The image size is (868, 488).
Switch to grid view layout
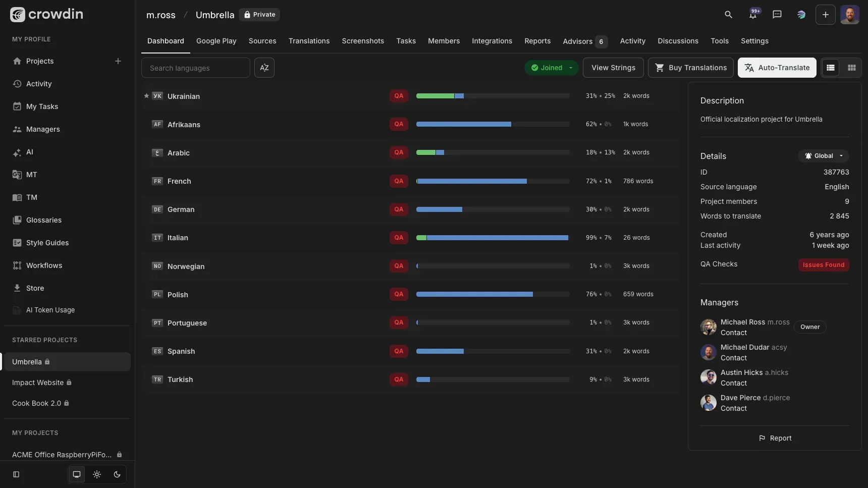[x=852, y=68]
